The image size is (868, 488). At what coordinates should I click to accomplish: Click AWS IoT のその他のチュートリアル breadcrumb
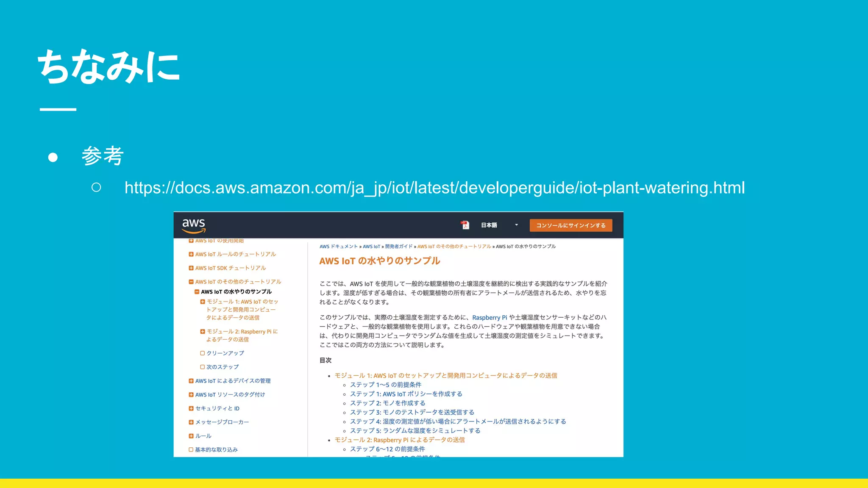tap(454, 247)
